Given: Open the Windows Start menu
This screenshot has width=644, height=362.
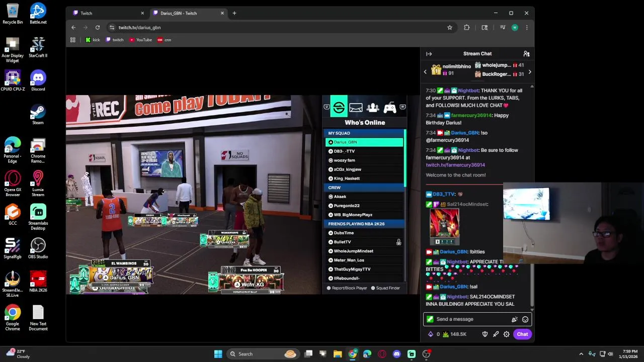Looking at the screenshot, I should (x=218, y=354).
